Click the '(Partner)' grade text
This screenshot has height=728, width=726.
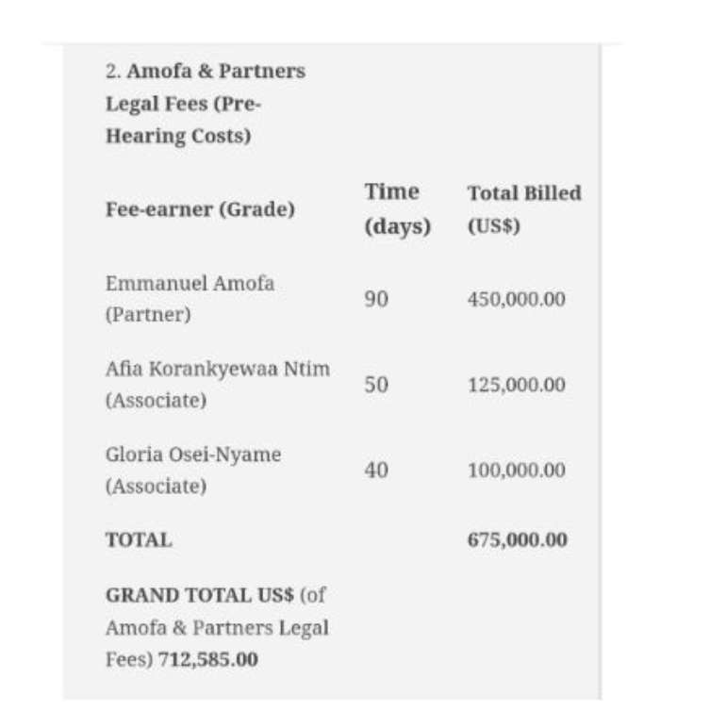tap(148, 315)
